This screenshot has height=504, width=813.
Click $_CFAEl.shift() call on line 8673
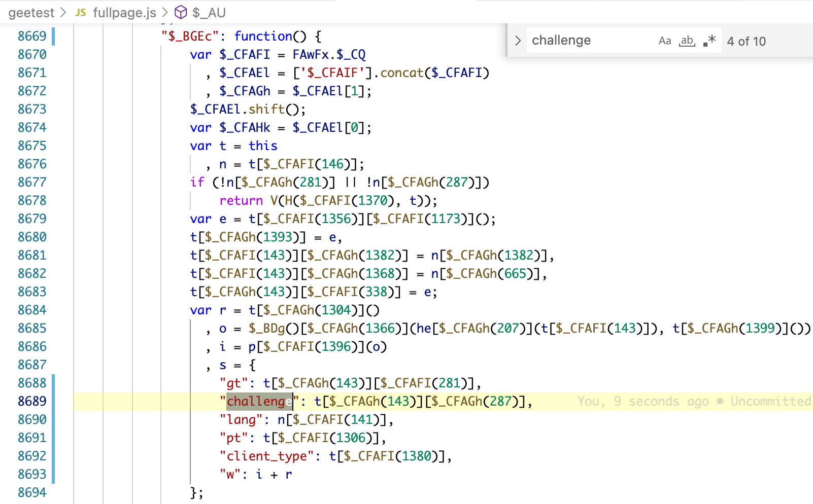click(248, 109)
